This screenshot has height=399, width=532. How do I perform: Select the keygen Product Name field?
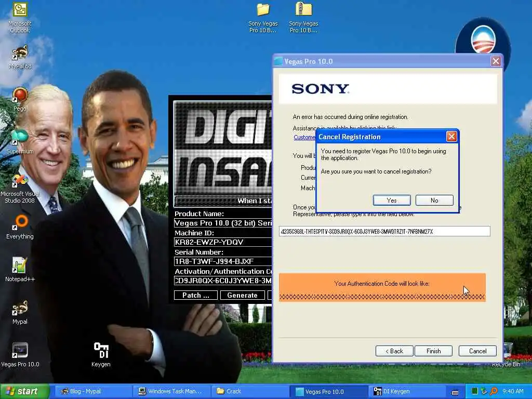223,223
